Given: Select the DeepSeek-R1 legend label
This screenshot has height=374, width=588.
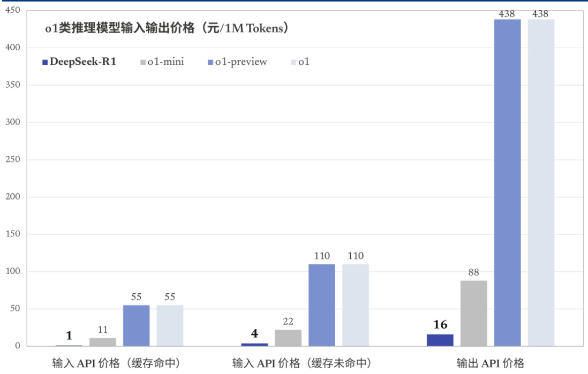Looking at the screenshot, I should point(83,62).
